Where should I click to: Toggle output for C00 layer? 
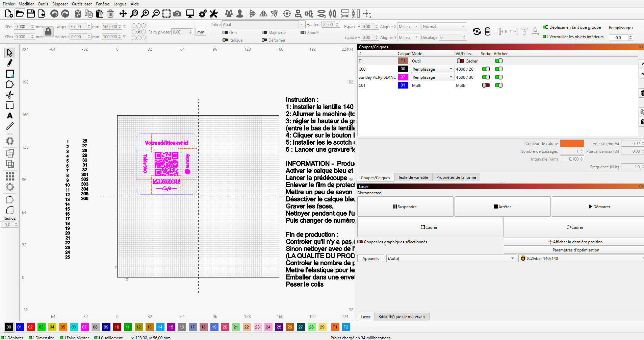click(x=486, y=69)
